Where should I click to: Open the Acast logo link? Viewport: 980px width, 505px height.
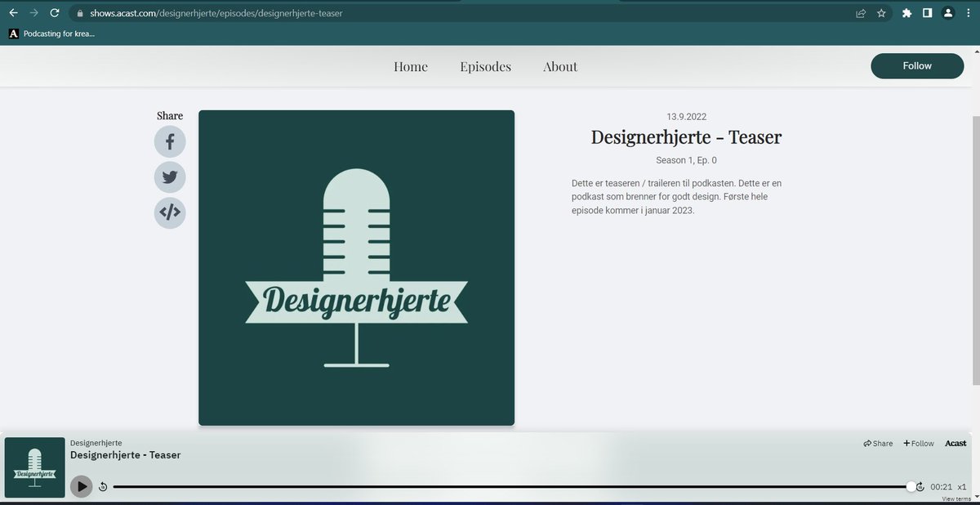pyautogui.click(x=955, y=444)
